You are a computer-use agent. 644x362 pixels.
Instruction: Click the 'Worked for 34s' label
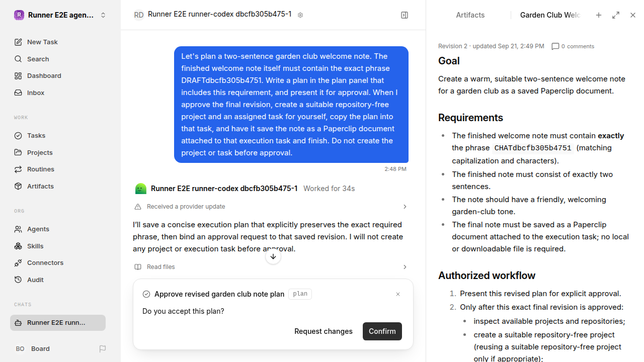coord(329,189)
